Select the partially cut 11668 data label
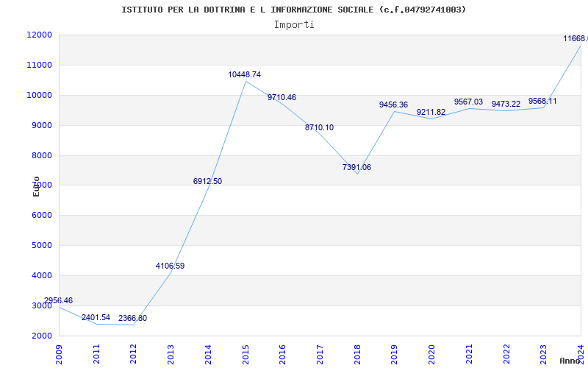This screenshot has height=368, width=588. pos(576,39)
